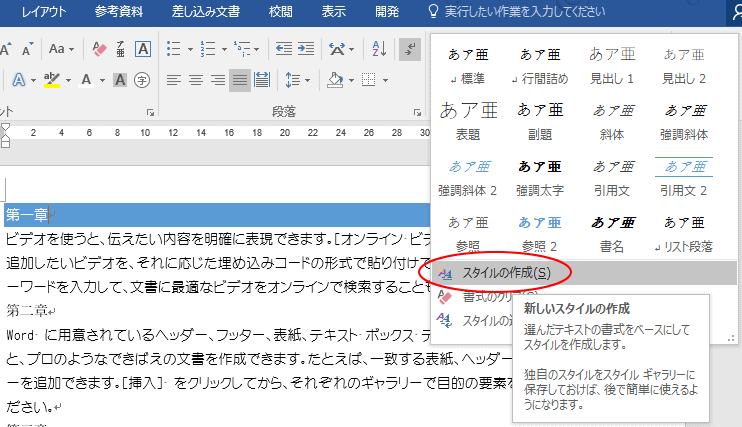Decrease the paragraph indent
The width and height of the screenshot is (742, 427).
pos(283,49)
